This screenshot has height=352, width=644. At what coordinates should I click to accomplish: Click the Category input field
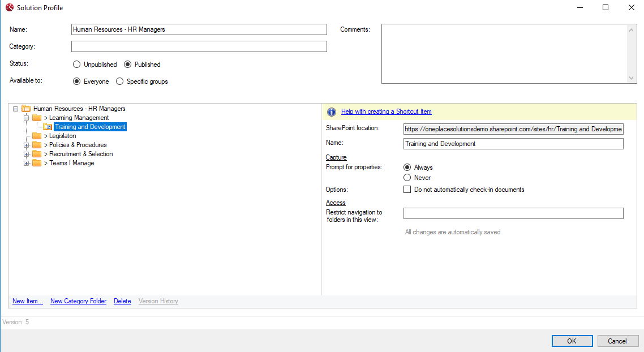click(199, 46)
